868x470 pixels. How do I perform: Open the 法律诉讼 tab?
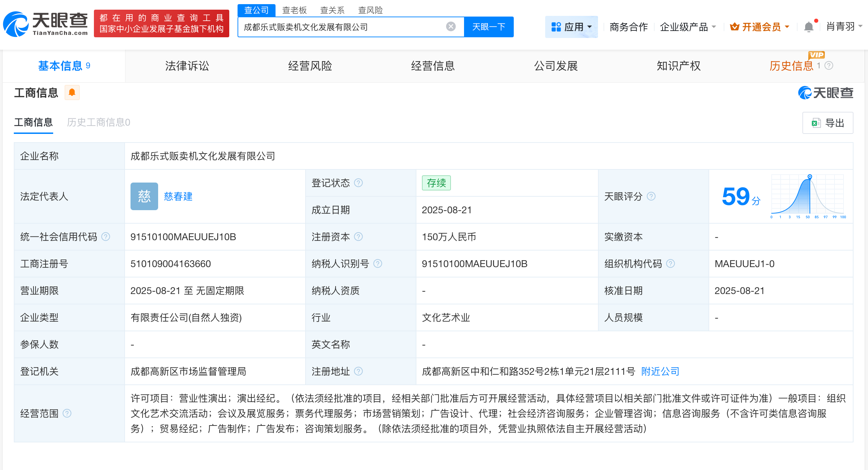187,66
